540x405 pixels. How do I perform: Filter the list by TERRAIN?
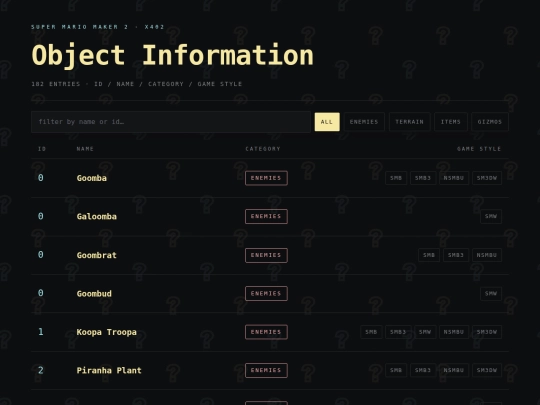[x=409, y=122]
